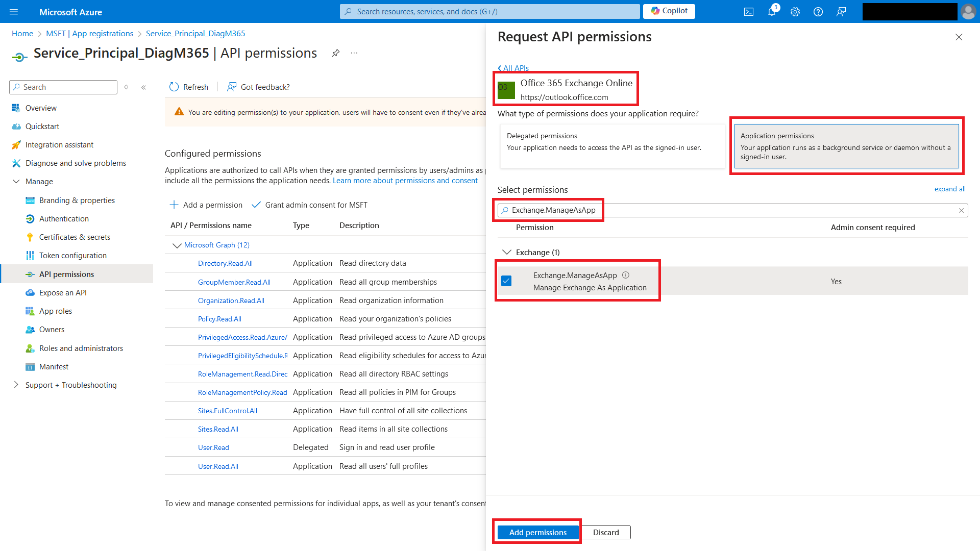Open the portal hamburger menu

coord(14,12)
